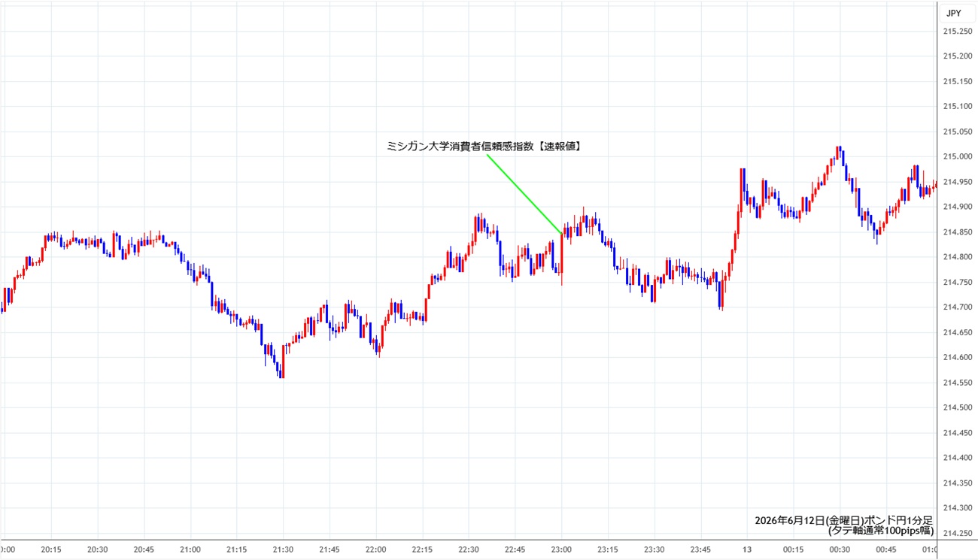Screen dimensions: 978x560
Task: Select the 214.650 price axis label
Action: click(x=958, y=332)
